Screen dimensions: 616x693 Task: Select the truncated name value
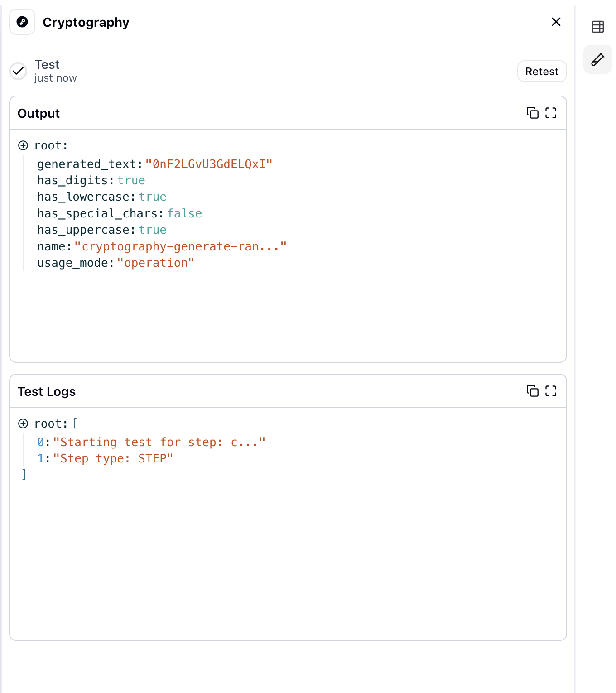(x=180, y=246)
